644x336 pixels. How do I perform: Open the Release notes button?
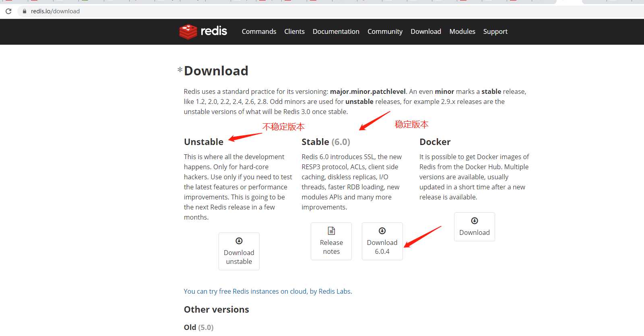(331, 241)
